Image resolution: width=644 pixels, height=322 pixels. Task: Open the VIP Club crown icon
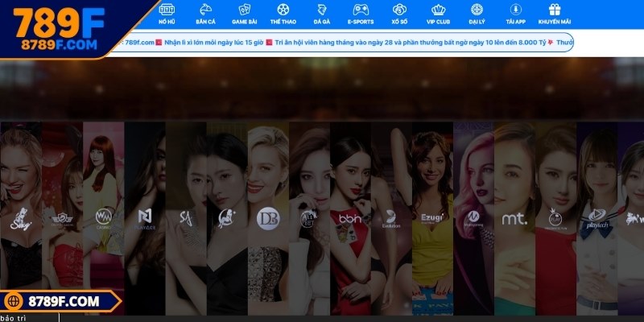pyautogui.click(x=438, y=9)
